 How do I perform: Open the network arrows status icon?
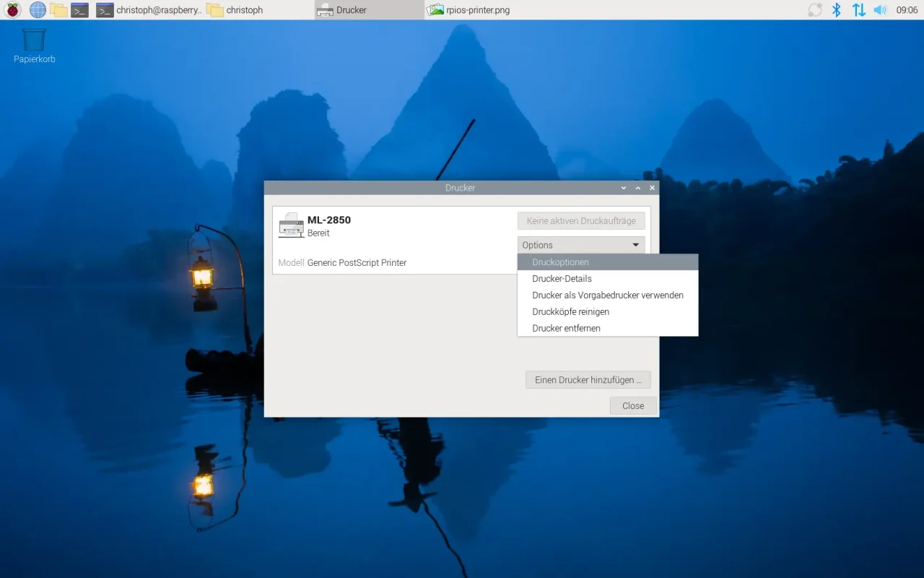858,10
